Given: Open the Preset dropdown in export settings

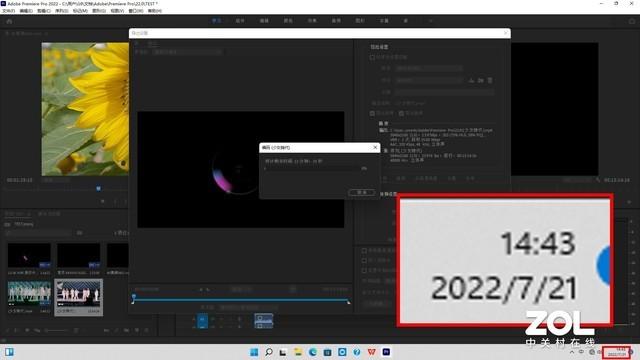Looking at the screenshot, I should click(429, 80).
